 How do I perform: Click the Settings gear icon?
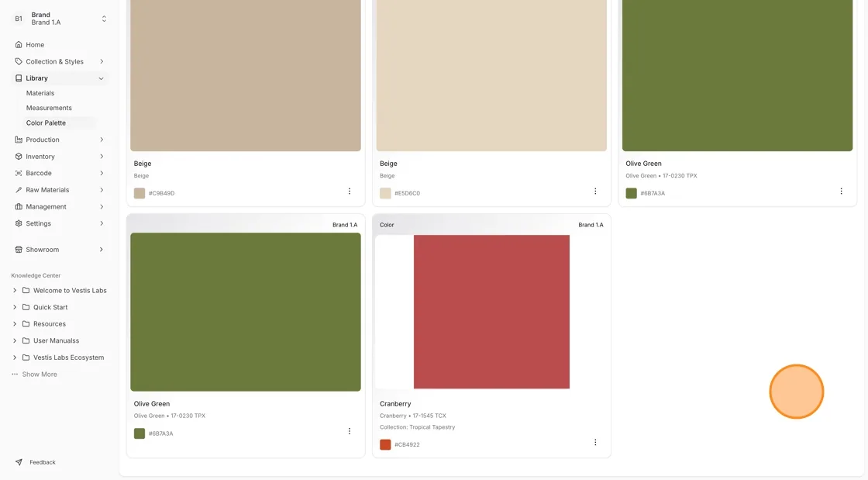point(19,223)
